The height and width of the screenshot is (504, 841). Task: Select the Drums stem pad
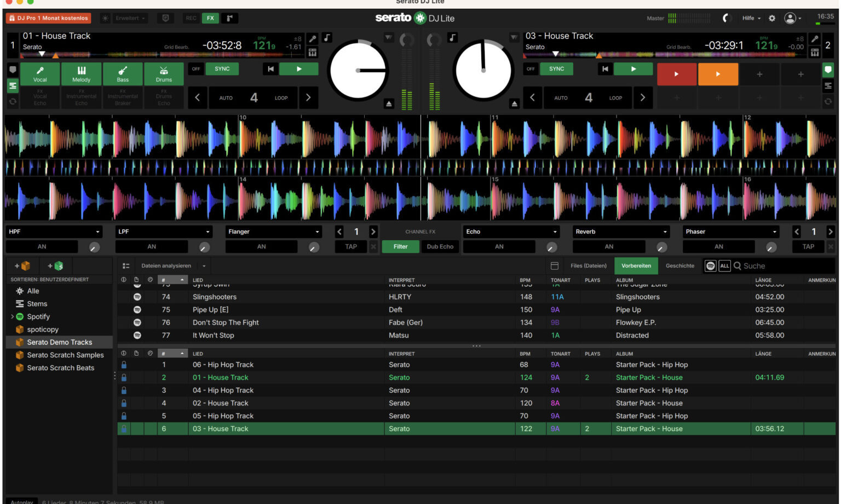point(164,74)
